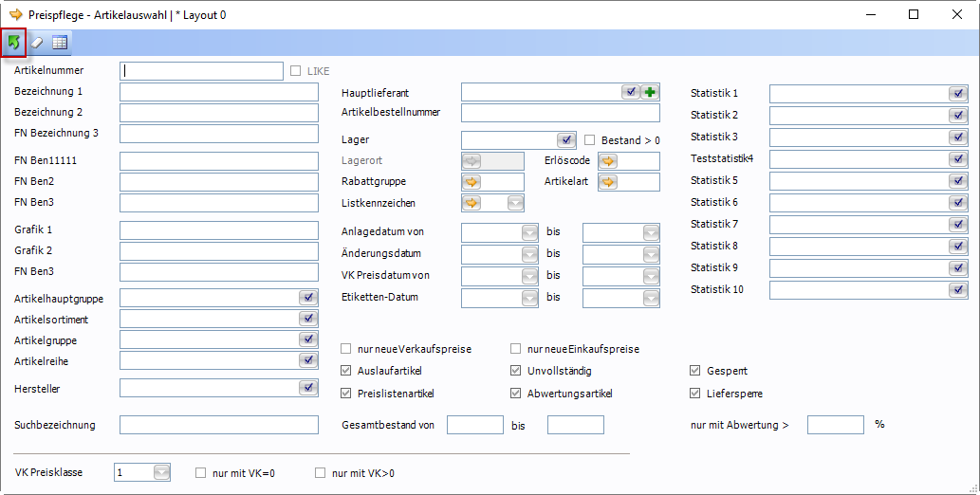980x495 pixels.
Task: Click the green arrow icon in toolbar
Action: tap(13, 42)
